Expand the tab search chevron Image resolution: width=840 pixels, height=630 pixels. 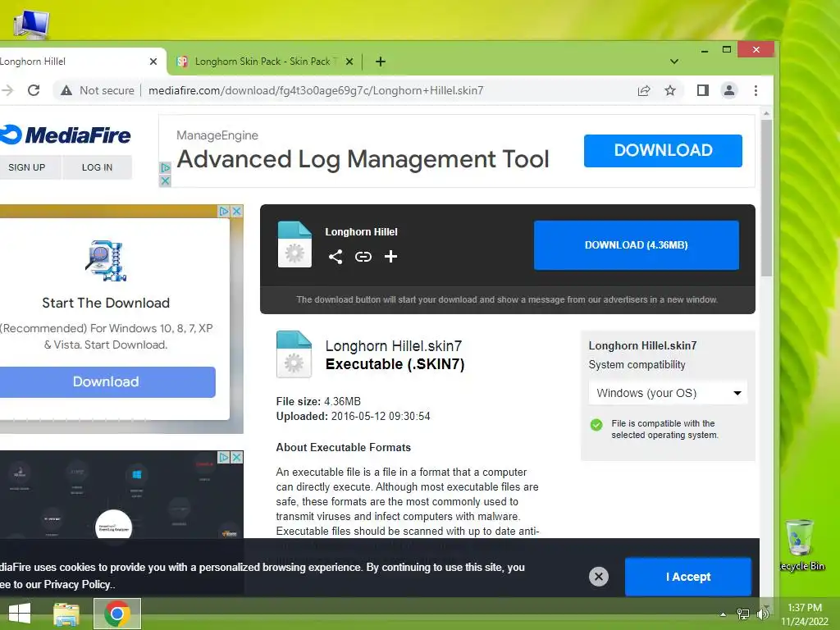[674, 62]
